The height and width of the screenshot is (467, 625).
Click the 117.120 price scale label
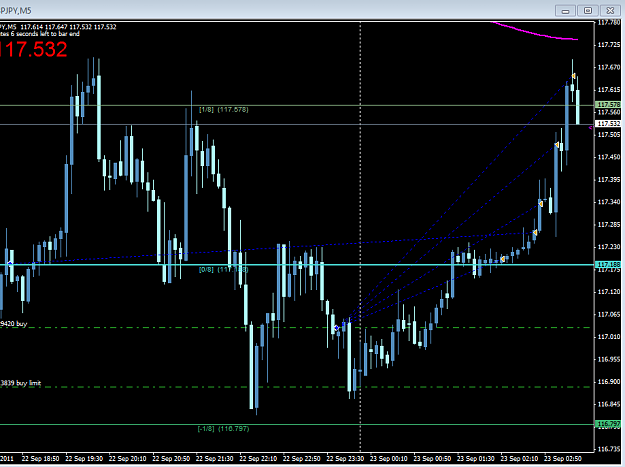[x=609, y=292]
